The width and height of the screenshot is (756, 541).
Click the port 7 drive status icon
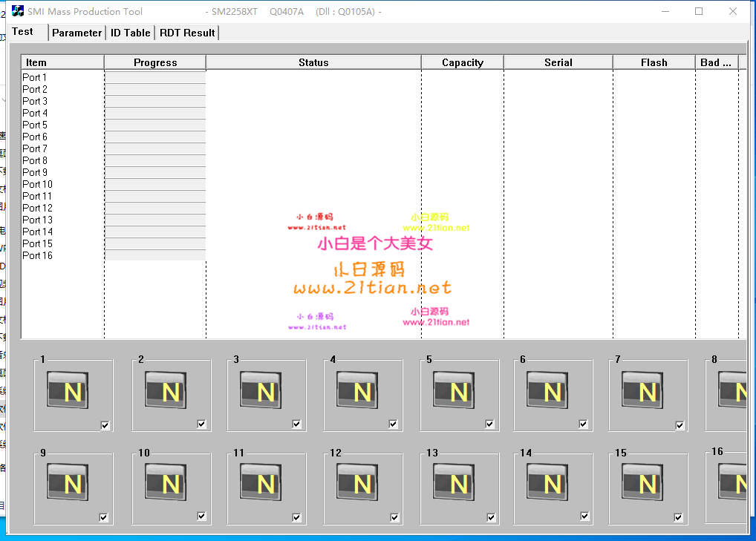(642, 390)
